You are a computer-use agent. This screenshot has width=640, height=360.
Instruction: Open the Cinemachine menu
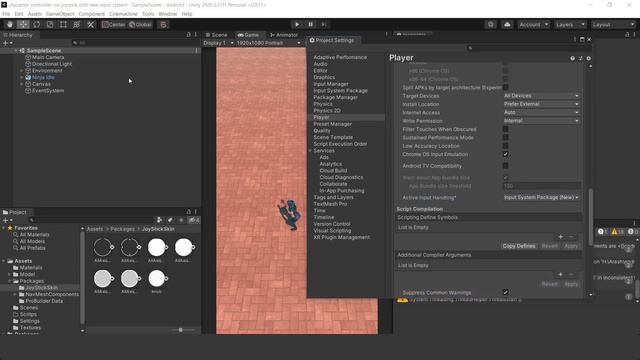point(123,14)
